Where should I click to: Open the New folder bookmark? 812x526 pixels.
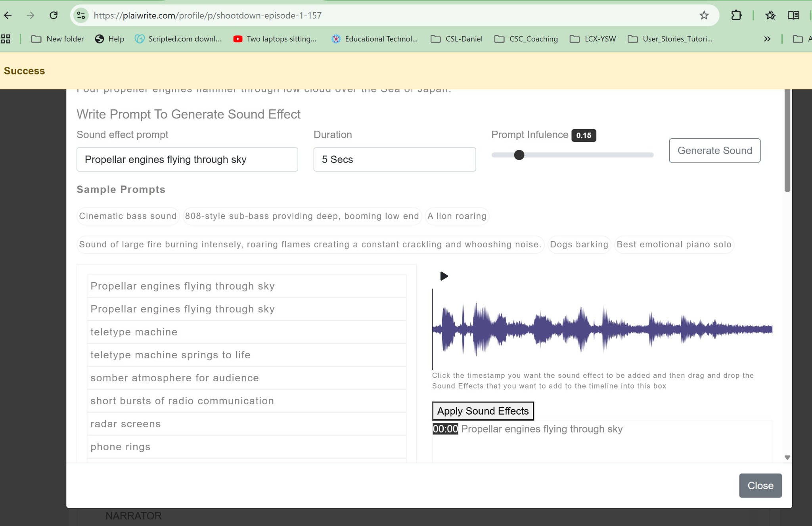coord(58,39)
